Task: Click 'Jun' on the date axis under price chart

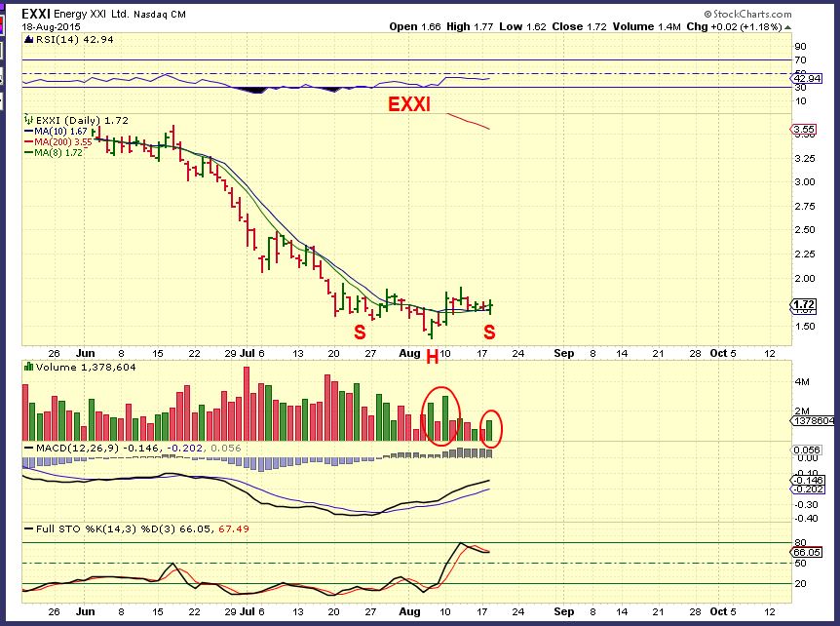Action: [x=85, y=353]
